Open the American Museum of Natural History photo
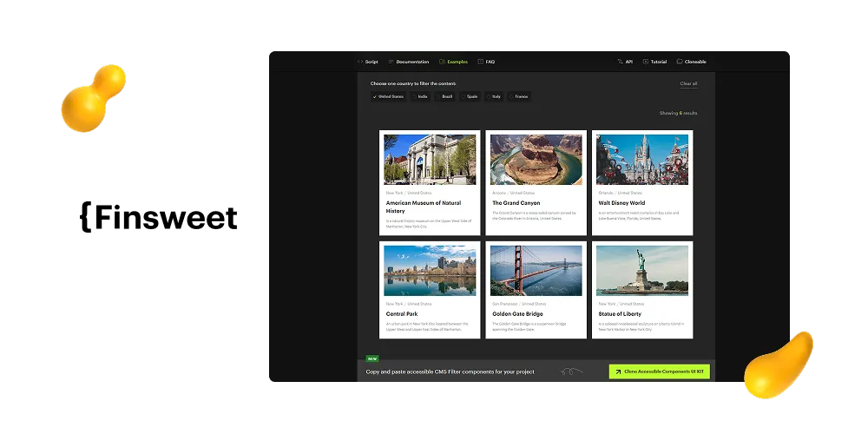 [430, 160]
